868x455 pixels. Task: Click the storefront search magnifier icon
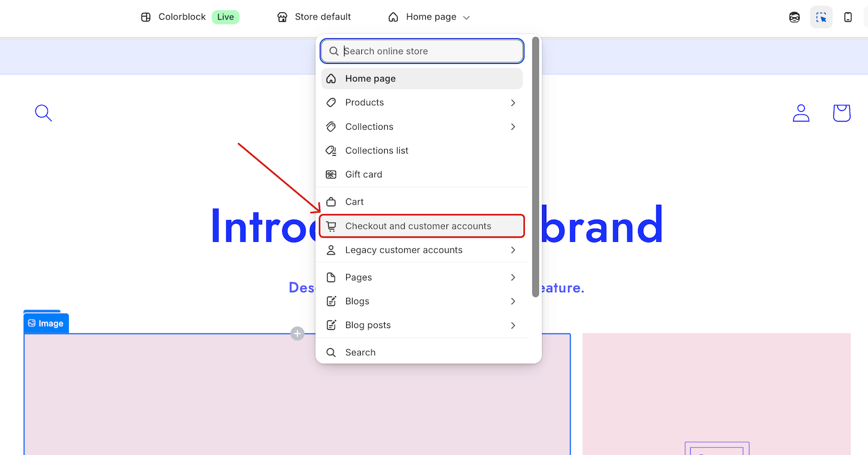pos(43,113)
